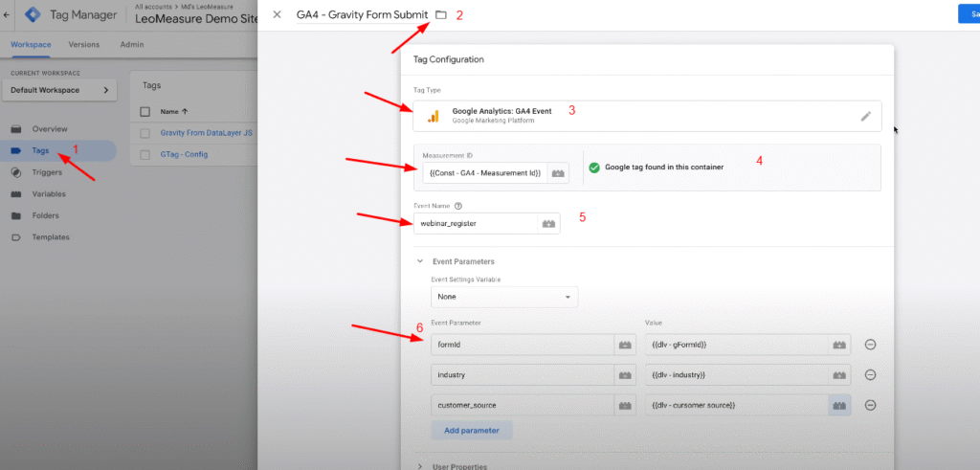Open the variable picker for the formId parameter
Screen dimensions: 980x470
pyautogui.click(x=624, y=345)
